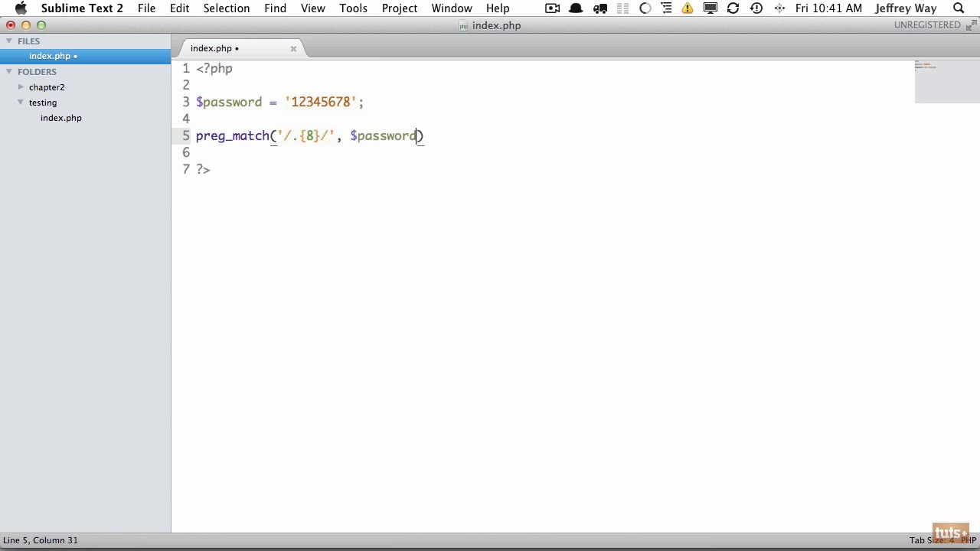Click the yellow minimize window button

[26, 25]
